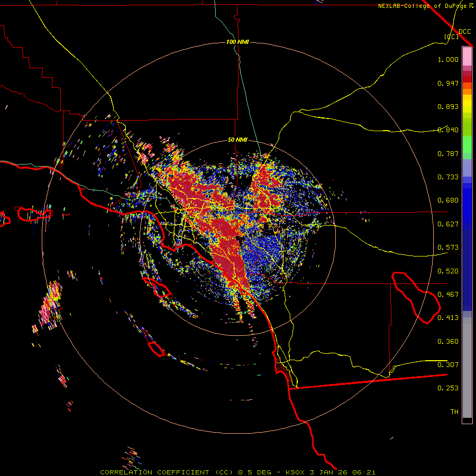Screen dimensions: 476x476
Task: Click the 50 NMI range ring label
Action: coord(237,140)
